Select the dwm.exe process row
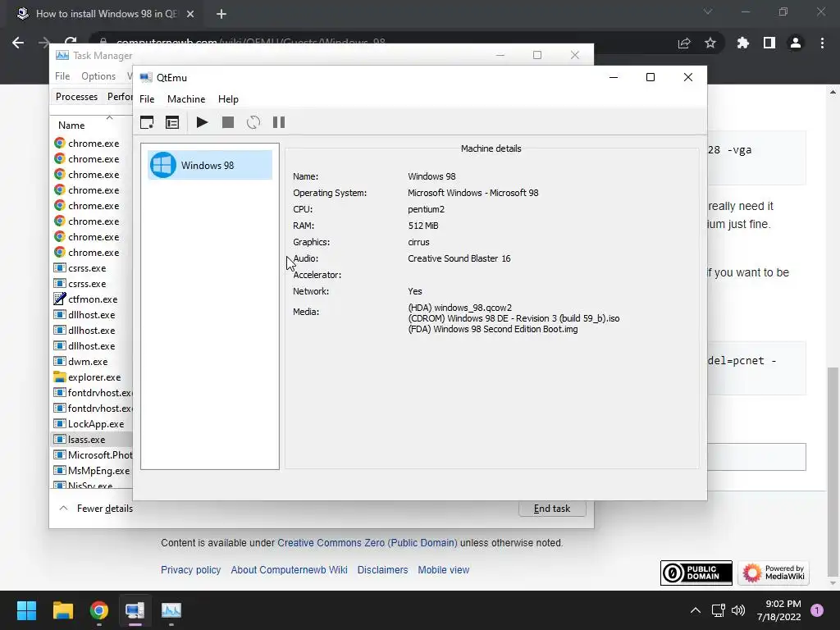 point(92,362)
